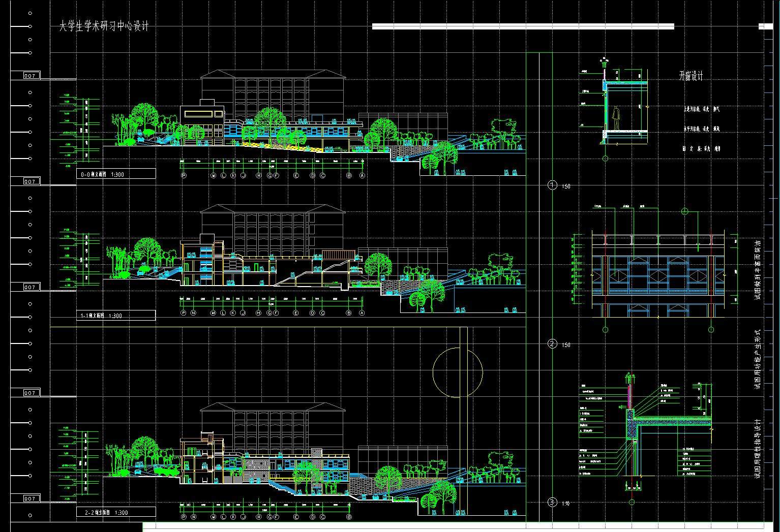Screen dimensions: 780x532
Task: Select the 开窗设计 heading text
Action: 691,76
